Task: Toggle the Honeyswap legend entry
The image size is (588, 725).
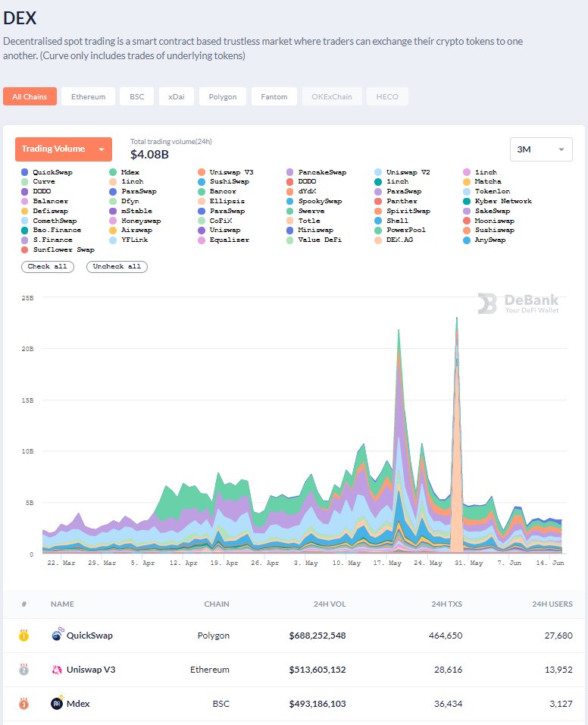Action: click(x=136, y=221)
